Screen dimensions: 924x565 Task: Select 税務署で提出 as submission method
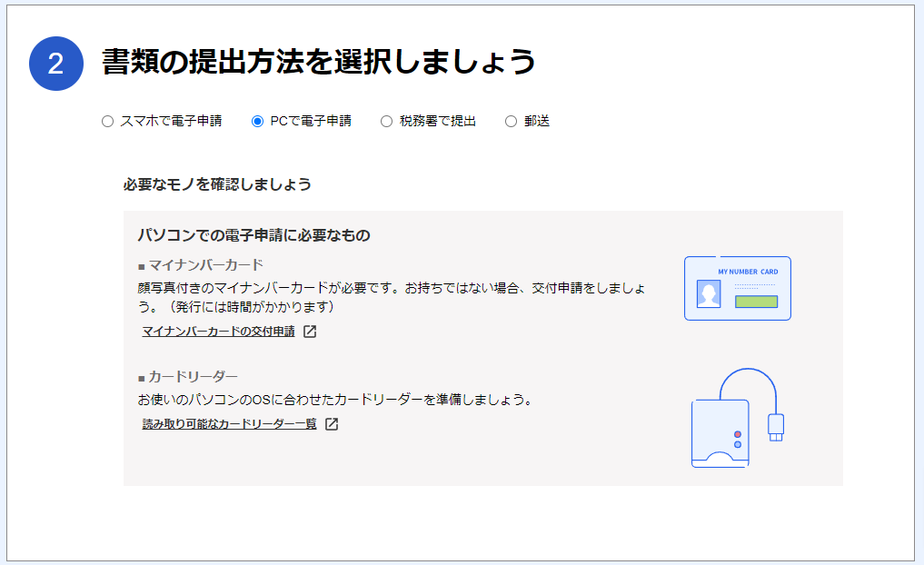[387, 121]
